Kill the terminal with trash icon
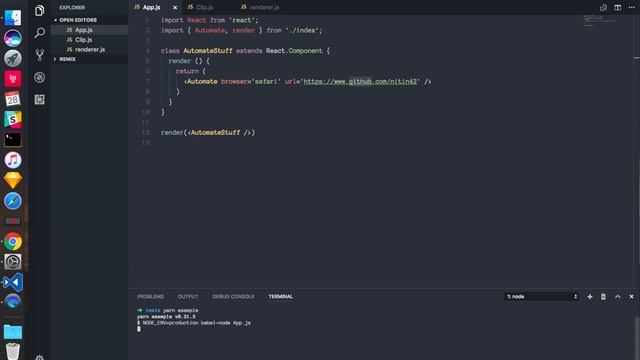 click(x=603, y=297)
